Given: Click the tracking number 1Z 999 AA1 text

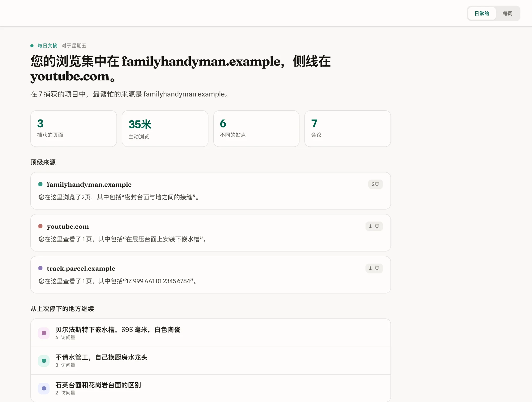Looking at the screenshot, I should click(x=118, y=281).
